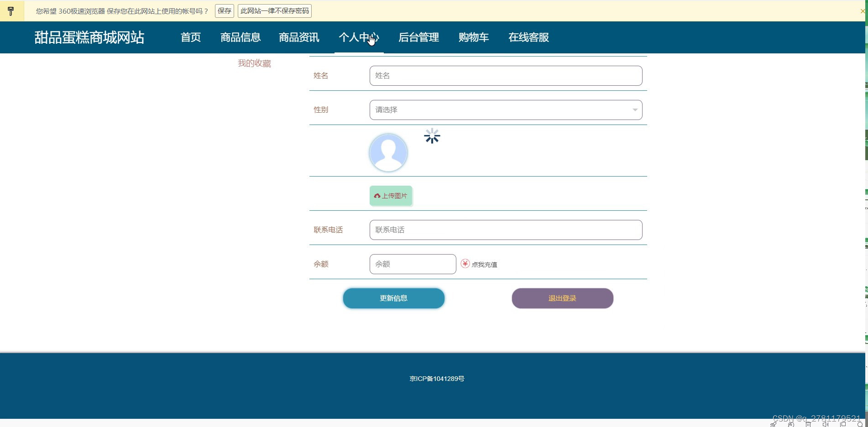This screenshot has width=868, height=427.
Task: Click the key icon in the password bar
Action: pos(11,11)
